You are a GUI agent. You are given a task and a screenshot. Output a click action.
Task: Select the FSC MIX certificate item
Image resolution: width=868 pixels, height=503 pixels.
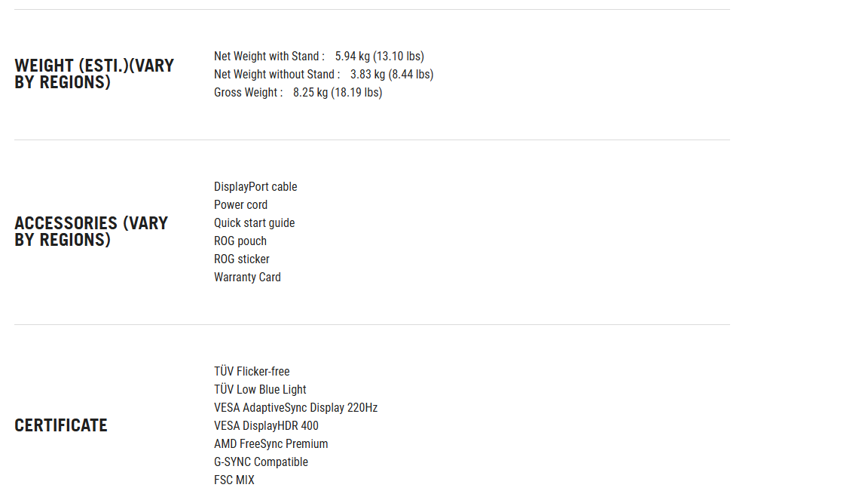tap(234, 480)
